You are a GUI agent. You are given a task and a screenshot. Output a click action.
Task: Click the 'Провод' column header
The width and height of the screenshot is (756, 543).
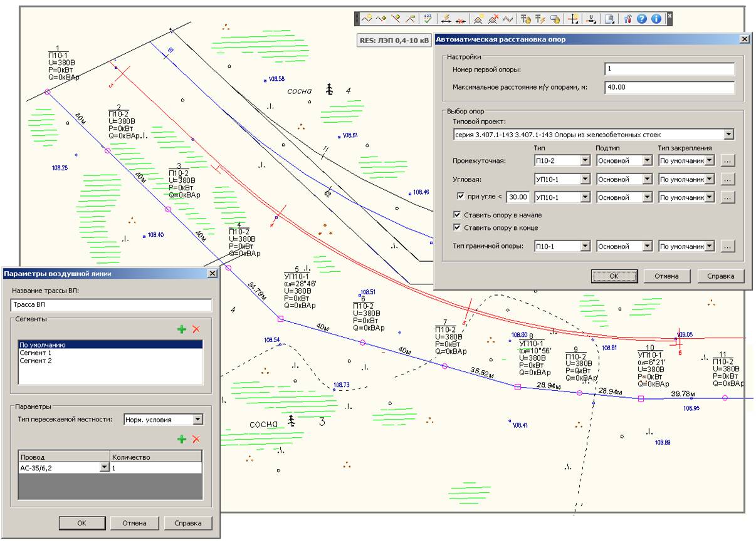pos(65,457)
